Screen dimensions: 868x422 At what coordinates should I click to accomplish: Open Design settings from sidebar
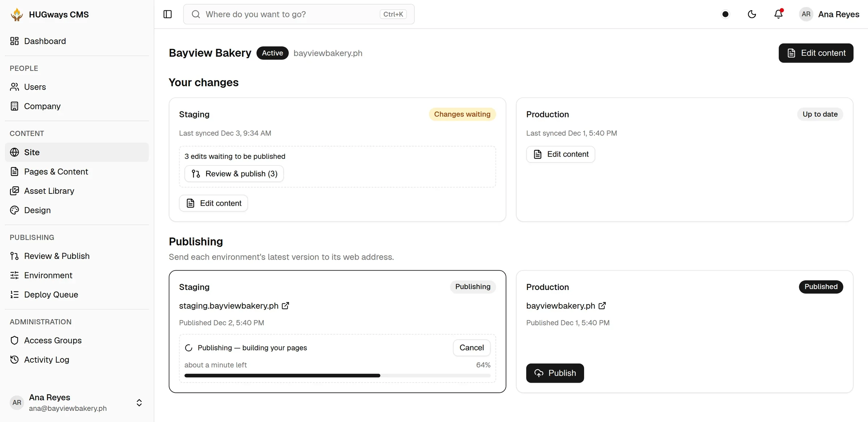tap(77, 210)
